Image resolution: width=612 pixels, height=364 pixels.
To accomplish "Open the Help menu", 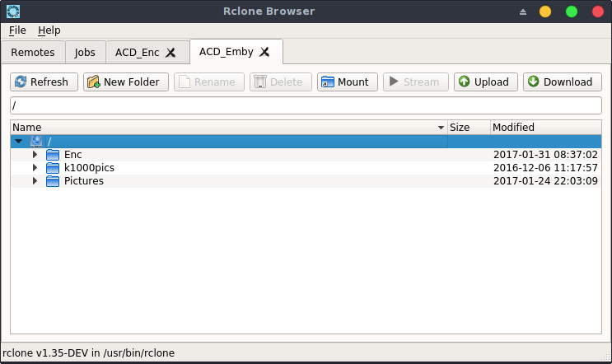I will click(x=49, y=30).
